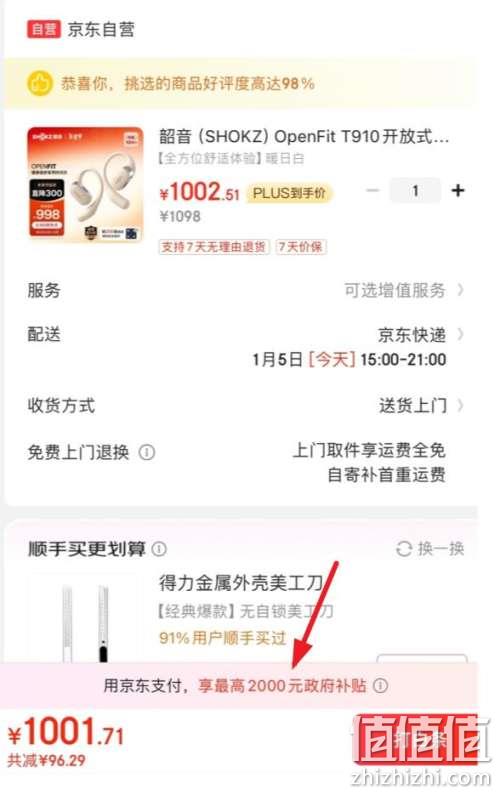
Task: Open the SHOKZ OpenFit product thumbnail
Action: click(85, 184)
